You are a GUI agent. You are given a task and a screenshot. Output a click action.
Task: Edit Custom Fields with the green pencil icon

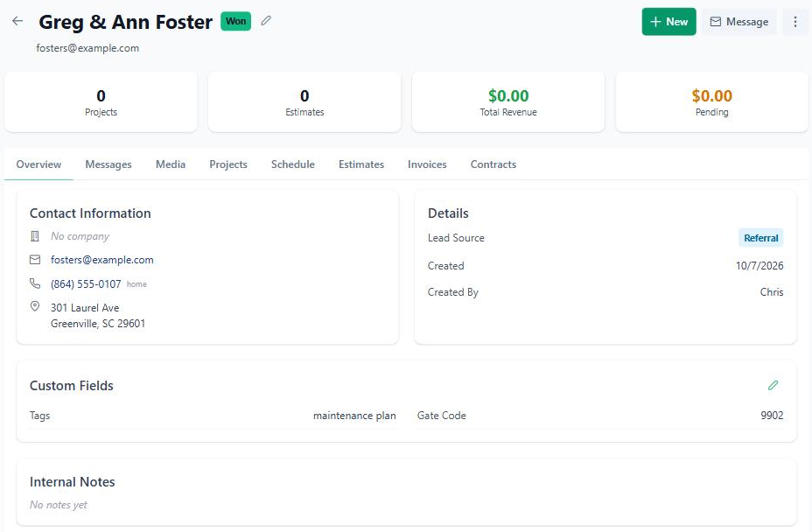(773, 385)
